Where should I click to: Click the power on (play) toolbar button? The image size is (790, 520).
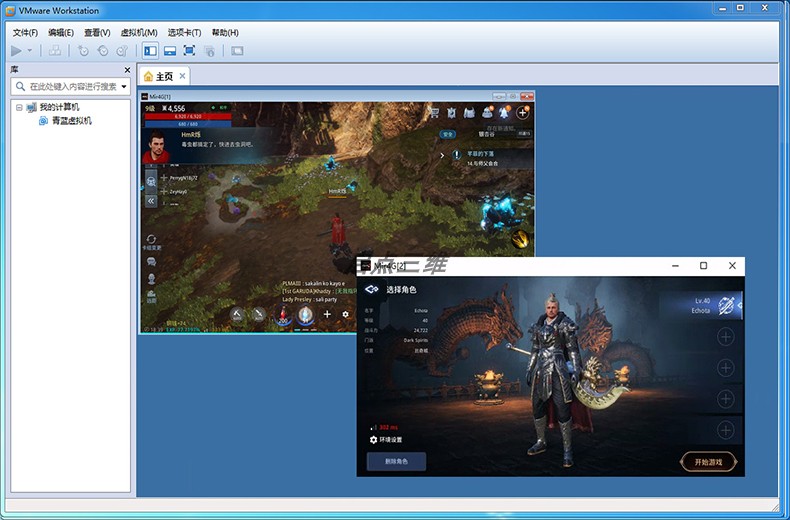click(16, 51)
